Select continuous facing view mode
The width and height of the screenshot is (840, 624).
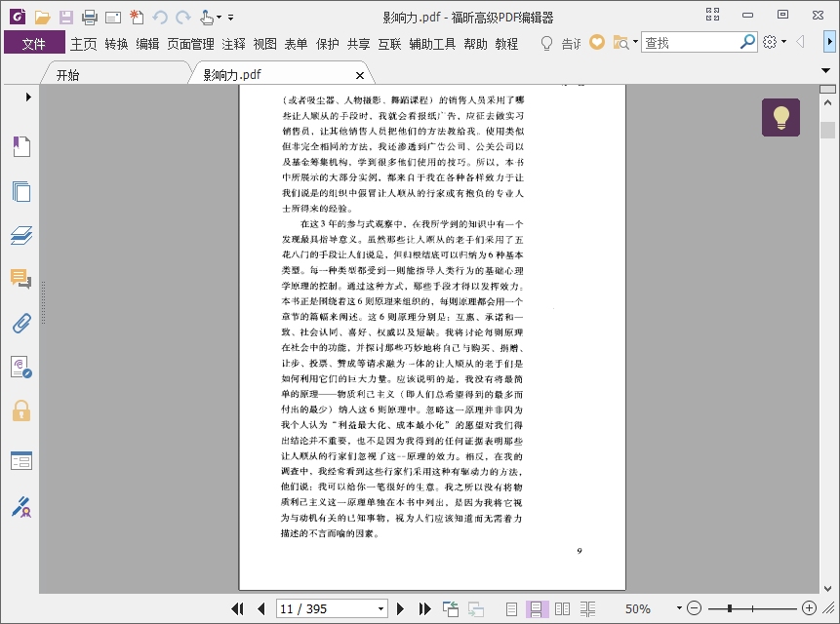point(587,608)
